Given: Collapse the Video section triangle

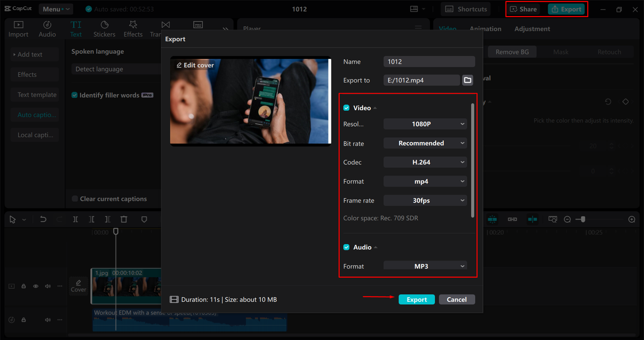Looking at the screenshot, I should tap(375, 108).
